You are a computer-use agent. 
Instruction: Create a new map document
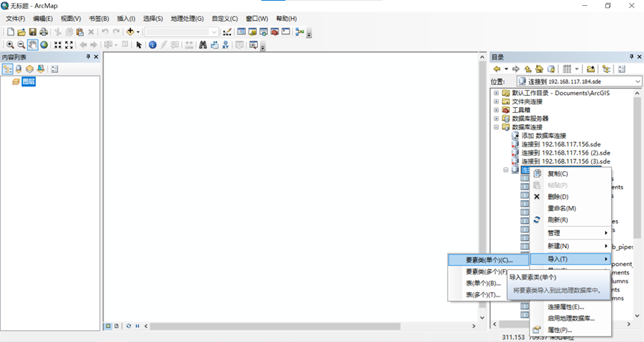tap(10, 31)
